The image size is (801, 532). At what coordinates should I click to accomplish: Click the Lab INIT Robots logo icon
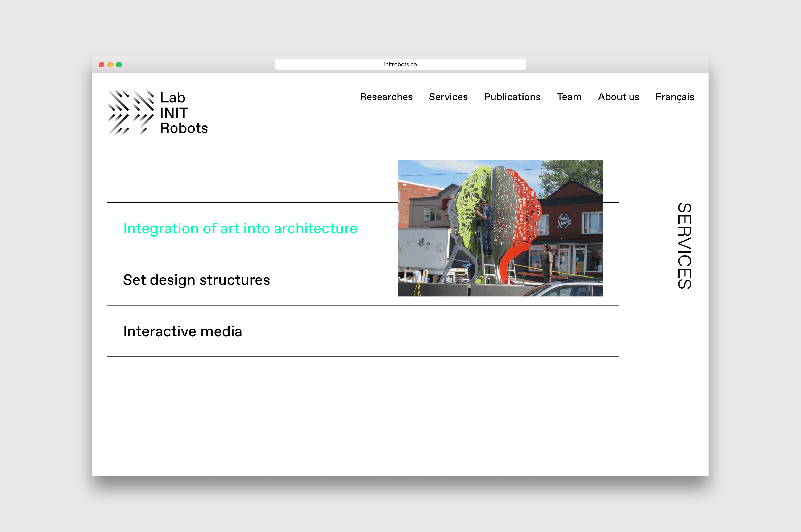click(x=131, y=112)
